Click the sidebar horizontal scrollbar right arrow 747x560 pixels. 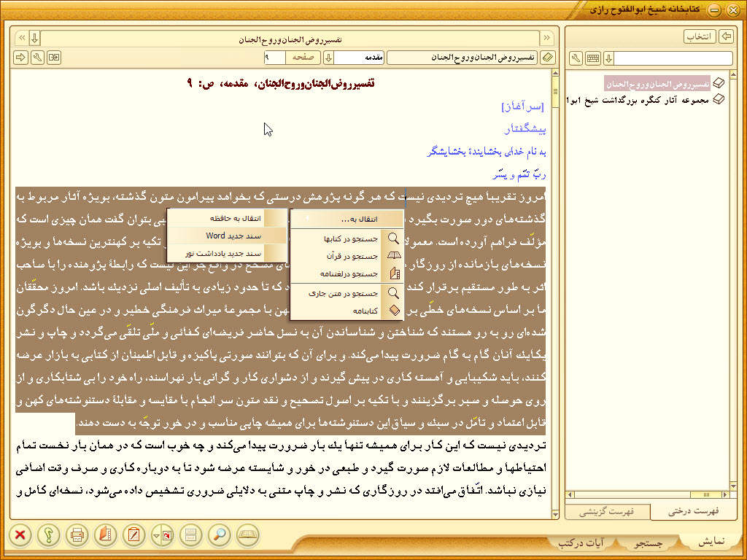pos(725,495)
